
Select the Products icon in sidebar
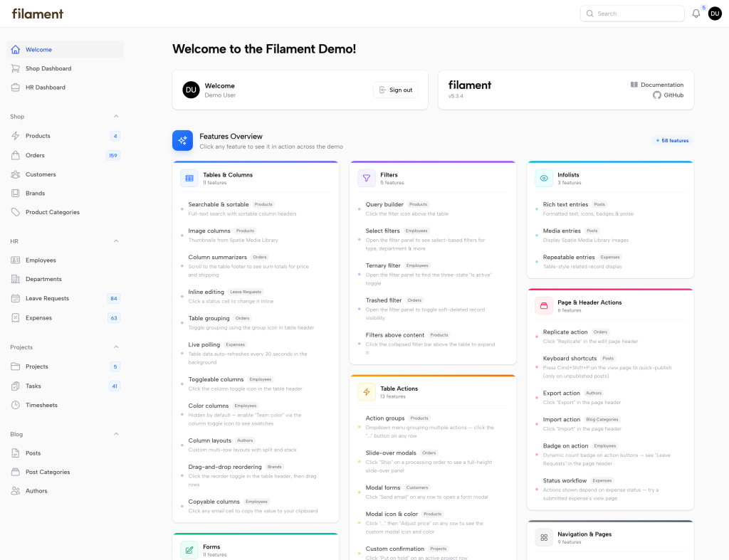pos(16,136)
